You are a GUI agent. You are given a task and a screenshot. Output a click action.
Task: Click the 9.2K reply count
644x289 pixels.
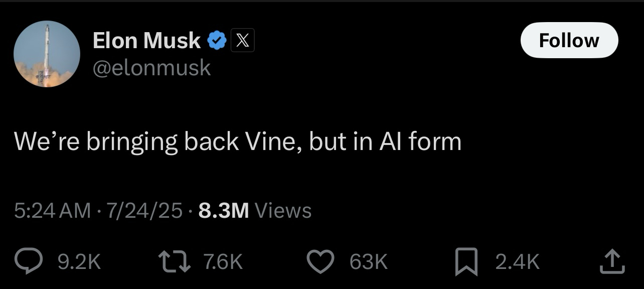coord(80,262)
